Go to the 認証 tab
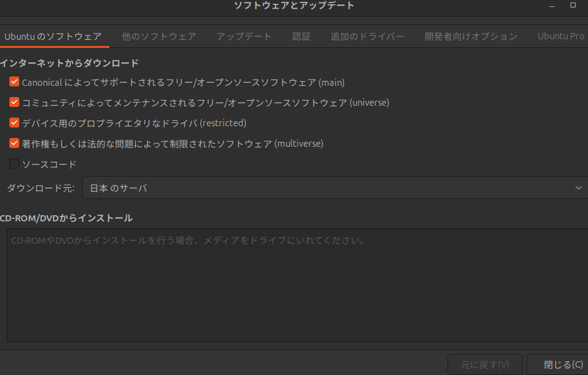This screenshot has height=375, width=588. coord(301,37)
